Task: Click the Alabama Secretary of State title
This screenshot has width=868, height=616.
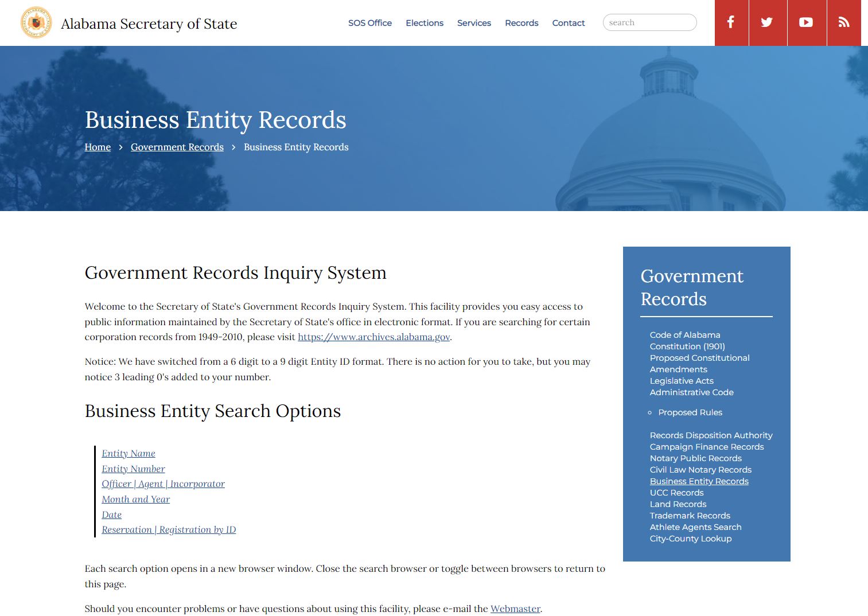Action: click(149, 24)
